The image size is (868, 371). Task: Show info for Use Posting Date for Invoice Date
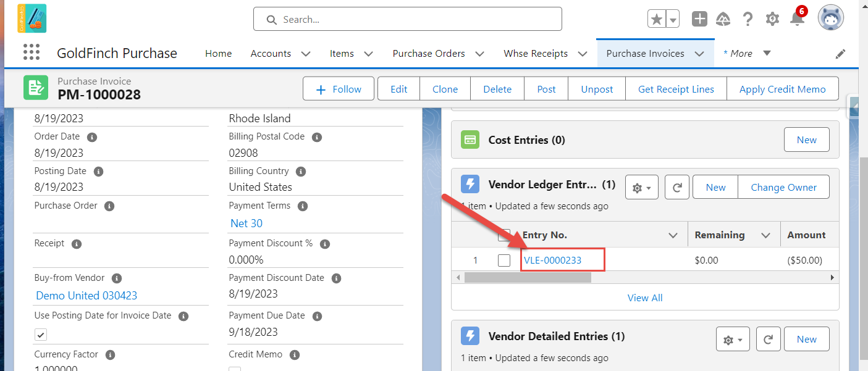tap(183, 316)
